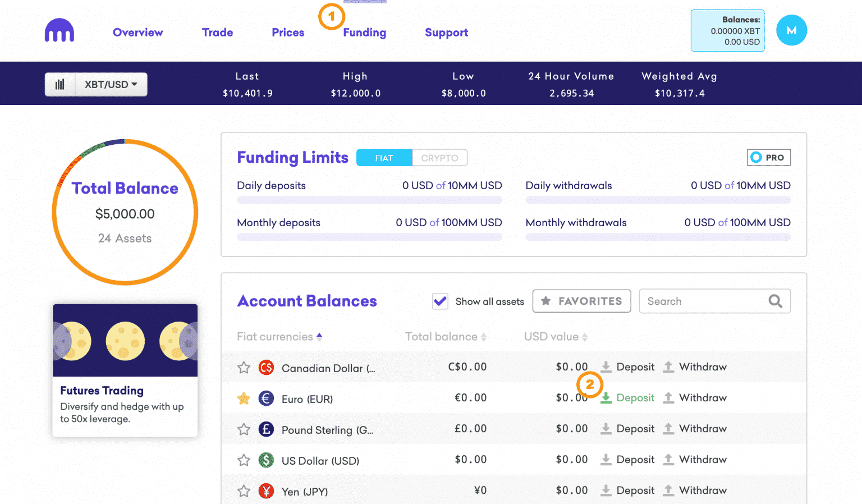This screenshot has height=504, width=862.
Task: Click the Pound Sterling currency icon
Action: click(266, 429)
